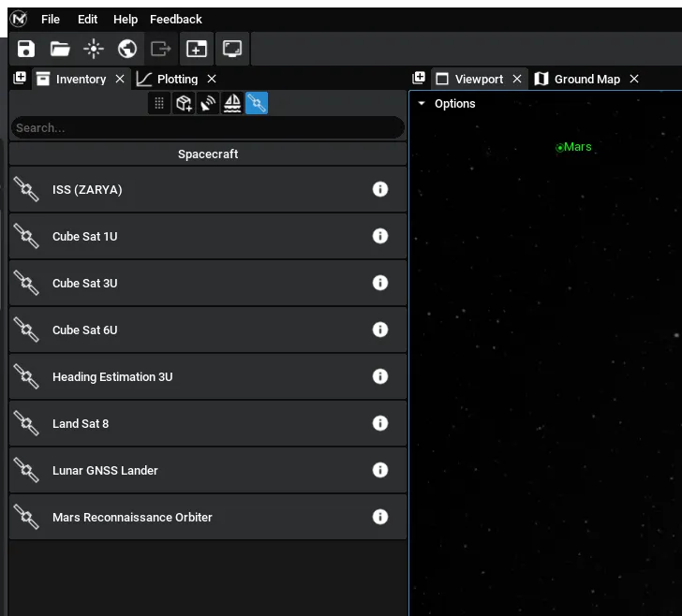Click the dotted grid filter icon

click(x=159, y=103)
